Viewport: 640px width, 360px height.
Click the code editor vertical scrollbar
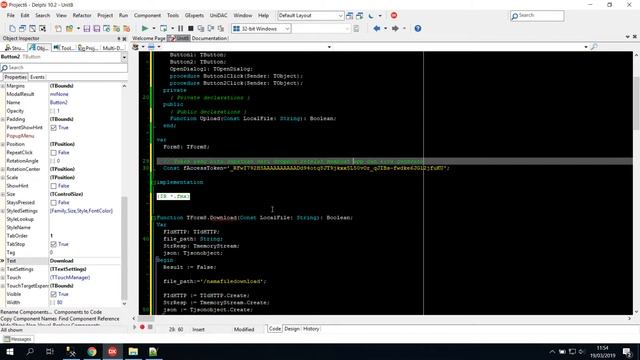pyautogui.click(x=636, y=102)
